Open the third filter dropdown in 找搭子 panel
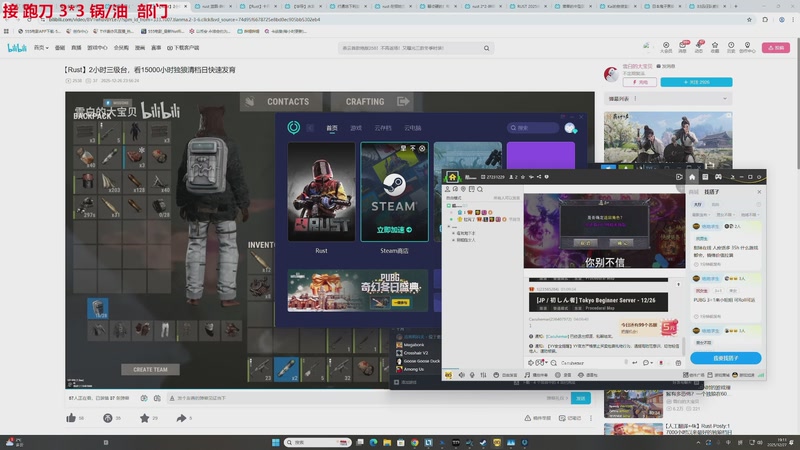Image resolution: width=800 pixels, height=450 pixels. [749, 215]
